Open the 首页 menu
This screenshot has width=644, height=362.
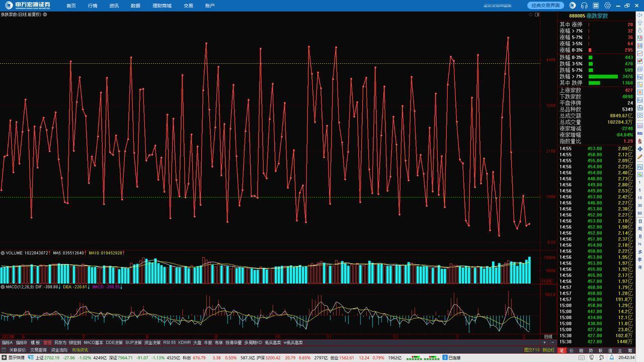point(71,6)
